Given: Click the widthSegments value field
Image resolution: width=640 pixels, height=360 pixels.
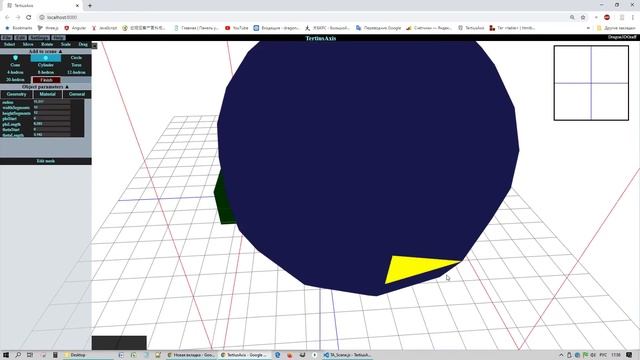Looking at the screenshot, I should 52,107.
